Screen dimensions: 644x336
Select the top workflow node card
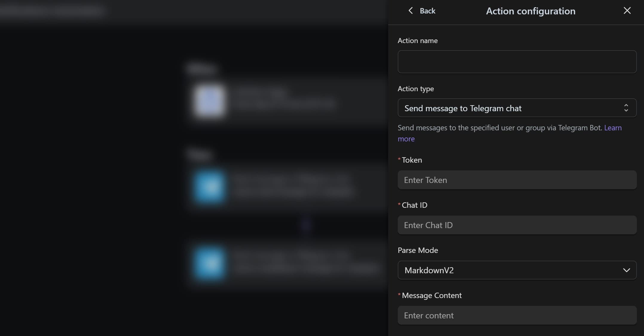[x=284, y=100]
